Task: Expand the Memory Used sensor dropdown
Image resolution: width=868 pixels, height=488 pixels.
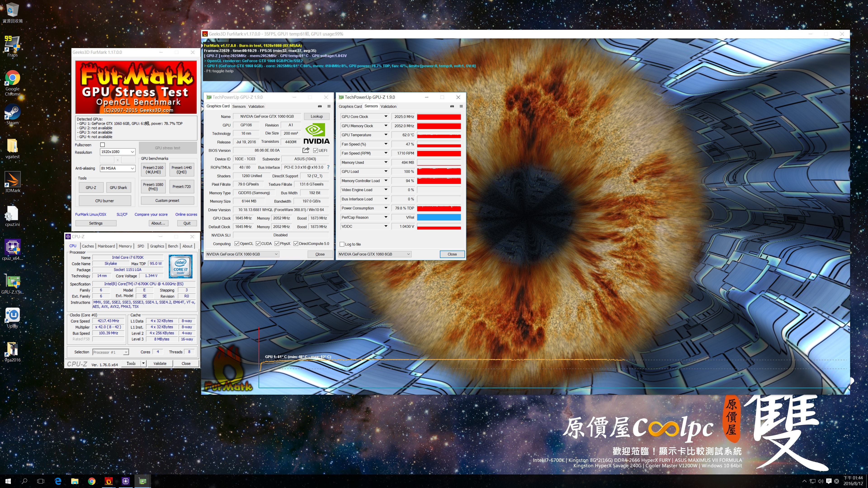Action: [386, 162]
